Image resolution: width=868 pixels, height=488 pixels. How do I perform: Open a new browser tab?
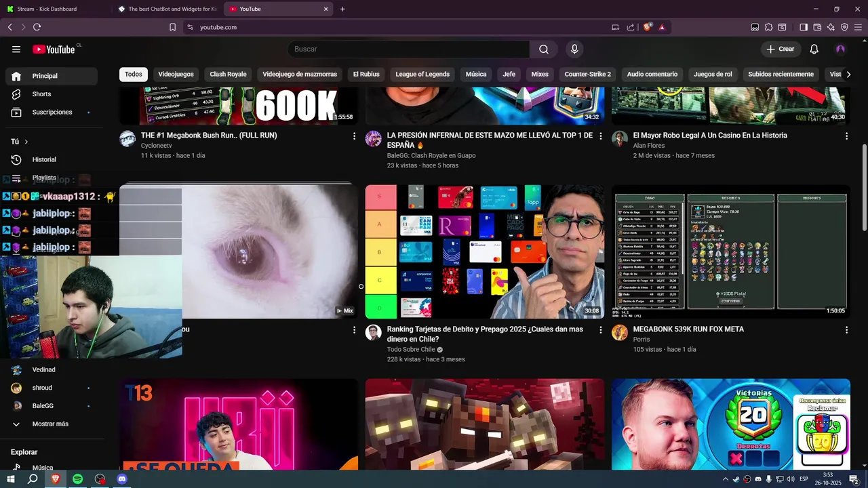coord(342,9)
